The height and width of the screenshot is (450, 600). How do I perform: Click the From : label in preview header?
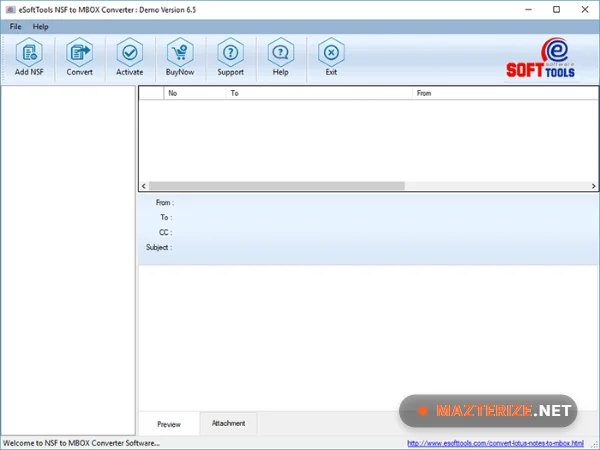point(165,202)
